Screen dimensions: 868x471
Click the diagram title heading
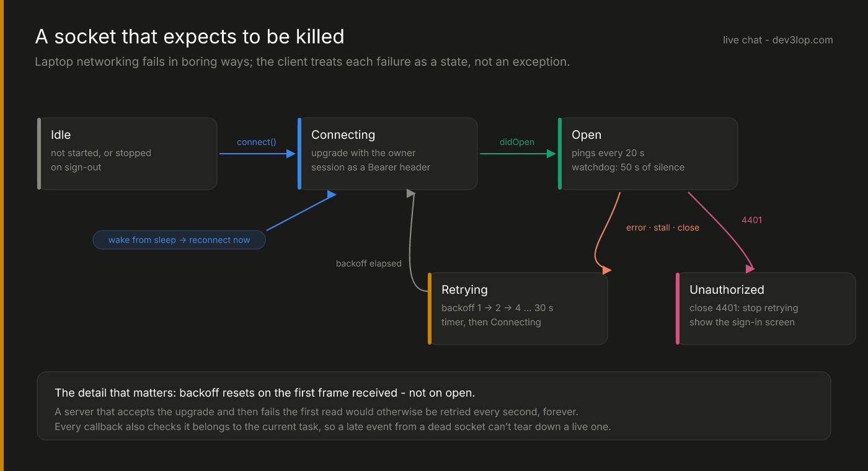(190, 37)
